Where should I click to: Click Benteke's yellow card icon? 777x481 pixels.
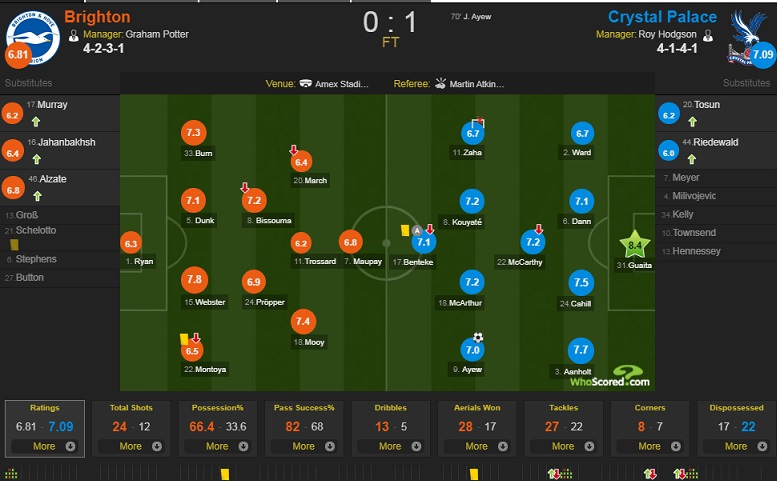[x=405, y=230]
